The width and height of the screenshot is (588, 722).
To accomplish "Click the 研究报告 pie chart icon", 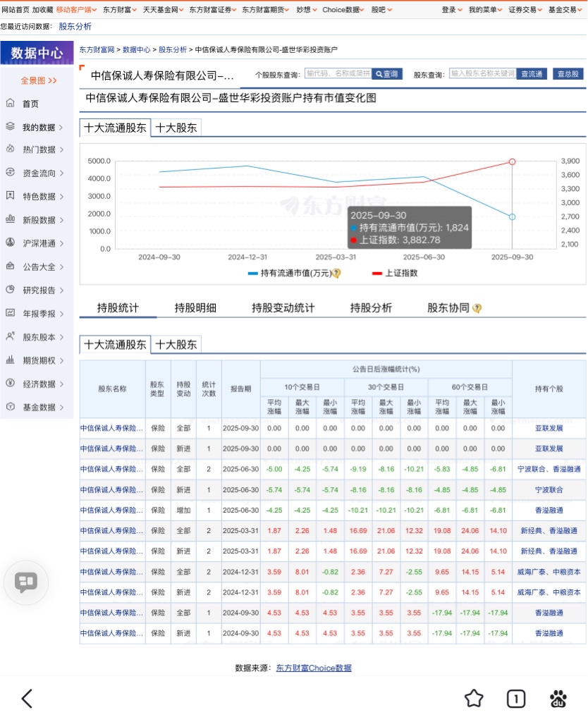I will 10,289.
